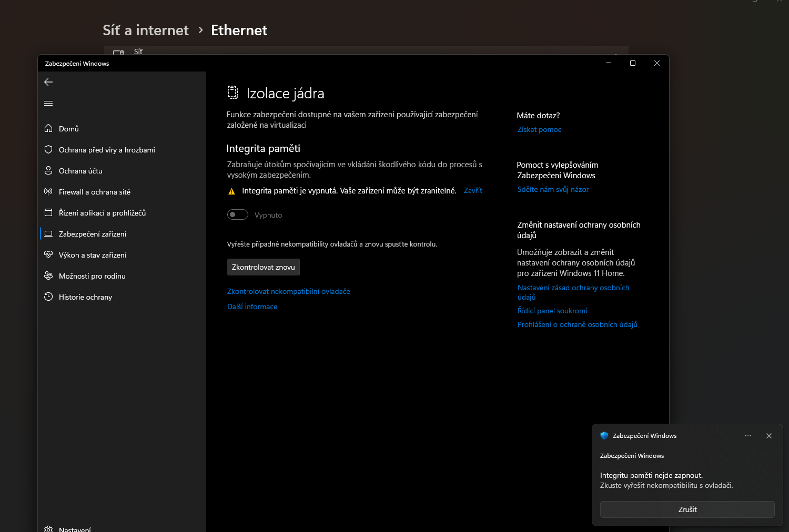Close the Zabezpečení Windows notification toast
The width and height of the screenshot is (789, 532).
point(769,436)
